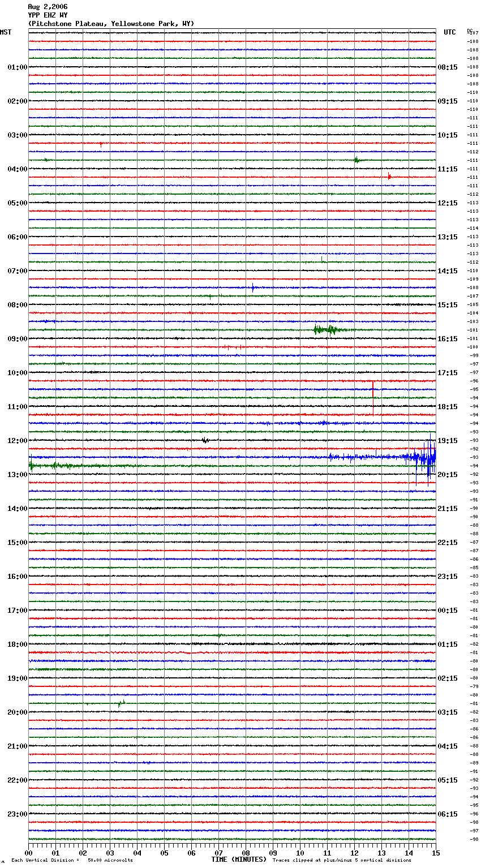The height and width of the screenshot is (868, 481).
Task: Click the red spike on the 04:15 trace
Action: (x=389, y=177)
